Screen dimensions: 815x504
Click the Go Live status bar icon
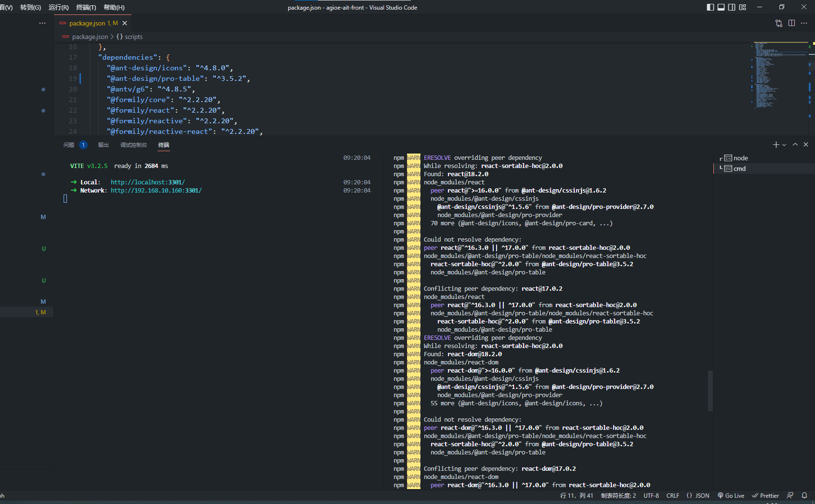[x=731, y=495]
